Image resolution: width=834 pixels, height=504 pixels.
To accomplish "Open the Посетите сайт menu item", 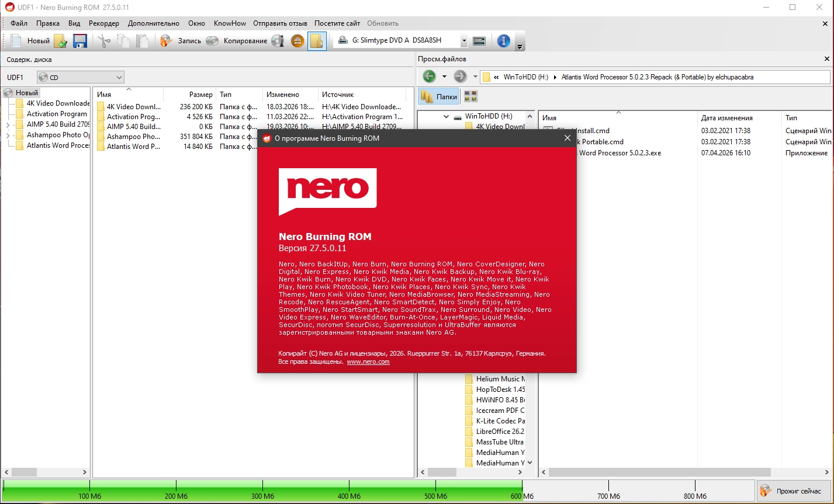I will click(x=337, y=23).
